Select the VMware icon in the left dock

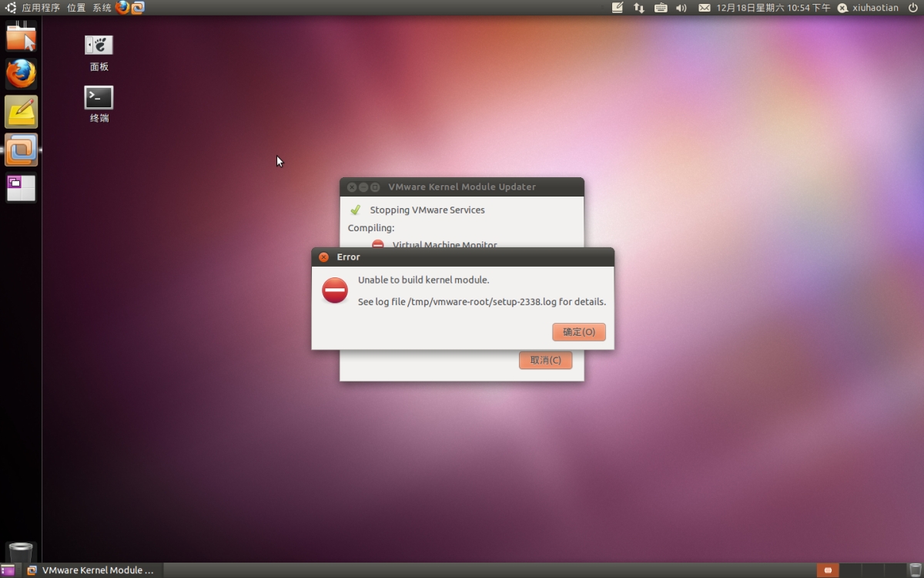tap(21, 150)
